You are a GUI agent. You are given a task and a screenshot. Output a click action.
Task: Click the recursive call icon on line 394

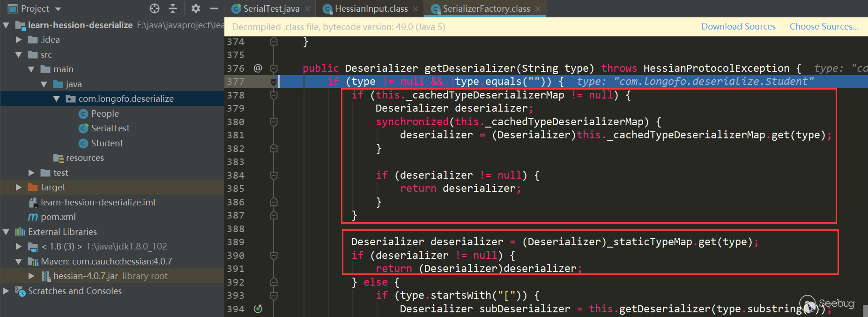[x=258, y=309]
